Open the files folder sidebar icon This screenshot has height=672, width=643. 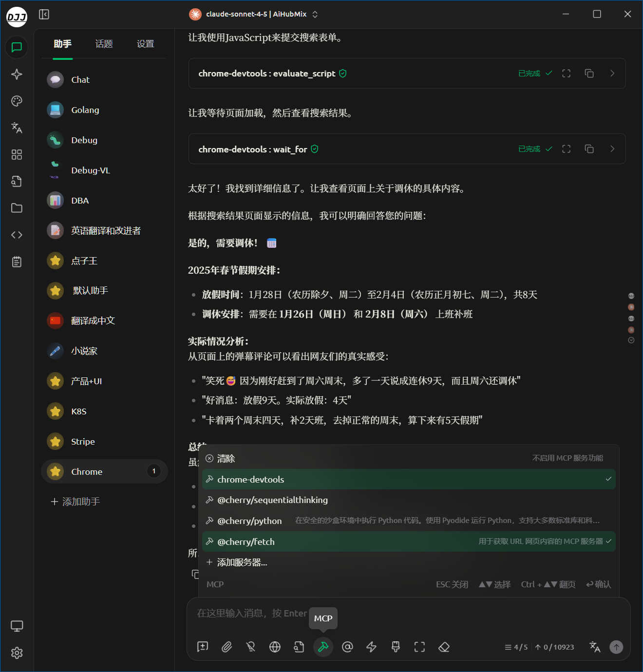(17, 208)
